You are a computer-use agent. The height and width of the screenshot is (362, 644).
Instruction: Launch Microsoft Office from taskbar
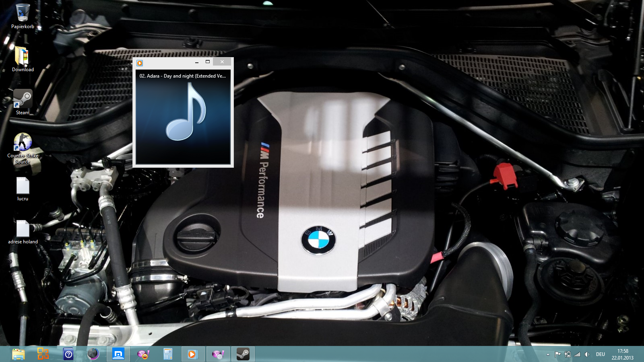[x=43, y=354]
